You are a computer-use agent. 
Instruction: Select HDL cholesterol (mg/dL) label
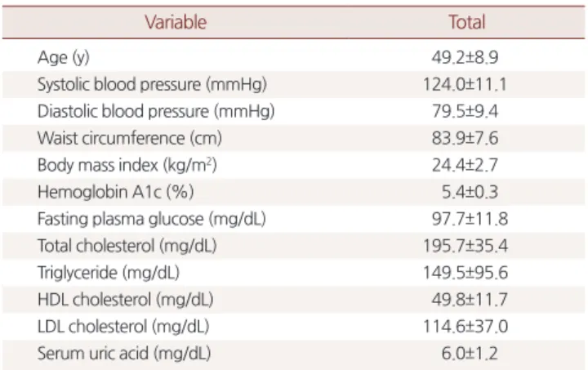[x=125, y=300]
